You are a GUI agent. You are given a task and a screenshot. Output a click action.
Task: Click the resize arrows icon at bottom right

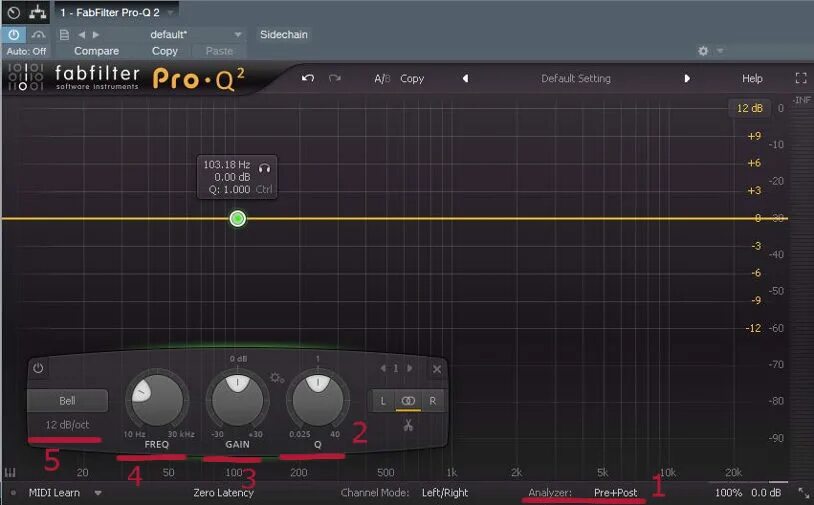(x=803, y=493)
